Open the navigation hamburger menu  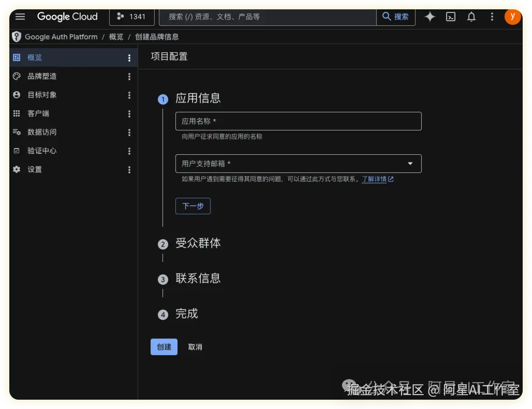20,16
